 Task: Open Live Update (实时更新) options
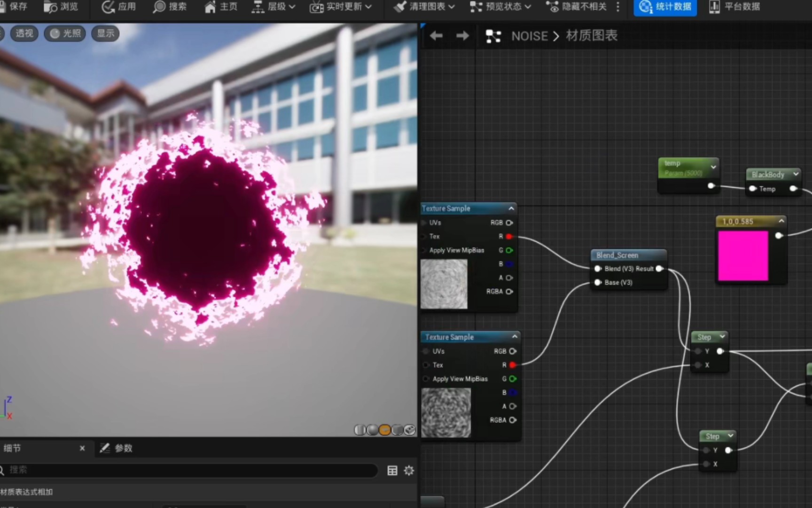click(340, 7)
